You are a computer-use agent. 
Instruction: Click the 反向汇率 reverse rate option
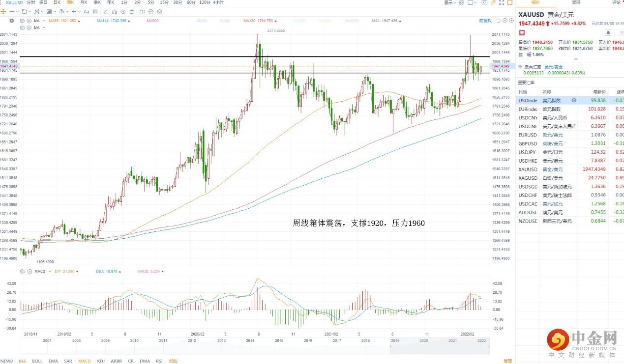533,67
